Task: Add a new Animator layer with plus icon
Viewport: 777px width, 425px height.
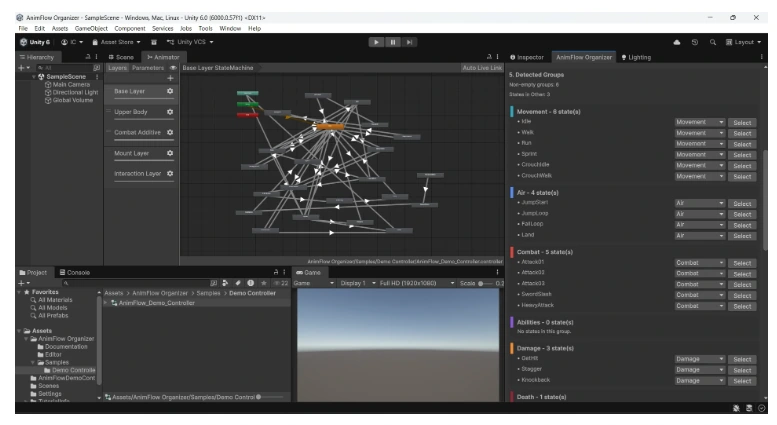Action: point(170,78)
